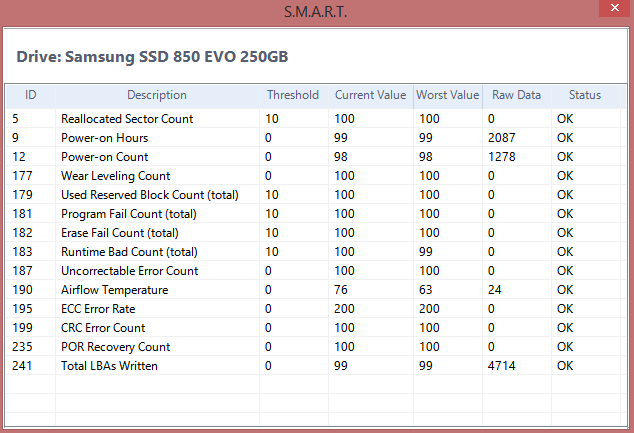Click ECC Error Rate worst value 200
Screen dimensions: 634x433
pos(429,309)
